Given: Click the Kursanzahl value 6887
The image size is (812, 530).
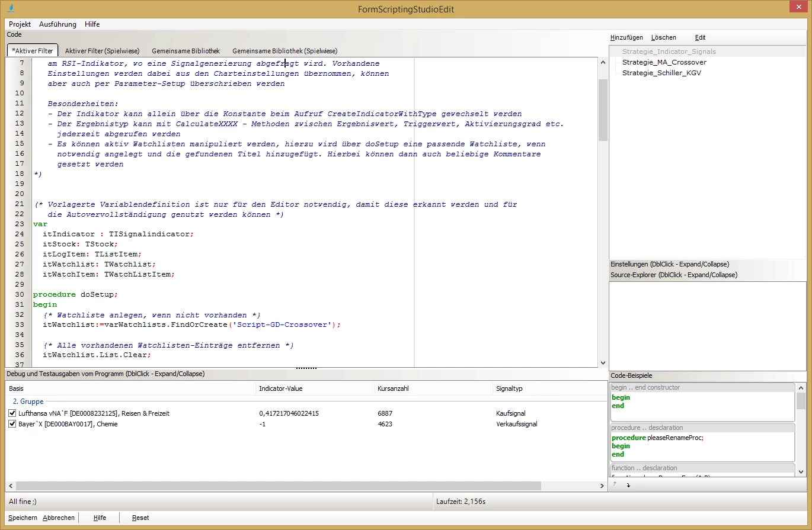Looking at the screenshot, I should (385, 413).
